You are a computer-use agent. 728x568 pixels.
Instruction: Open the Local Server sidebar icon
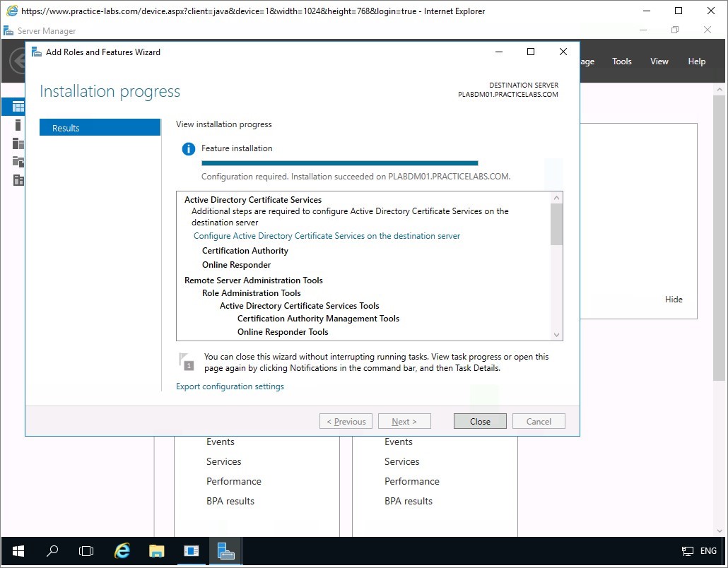tap(18, 125)
